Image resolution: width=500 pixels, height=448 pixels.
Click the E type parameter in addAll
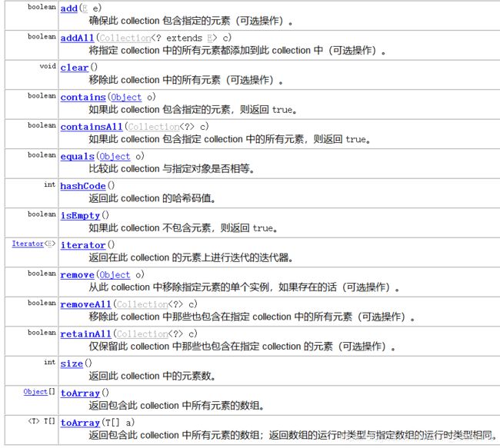[x=210, y=38]
